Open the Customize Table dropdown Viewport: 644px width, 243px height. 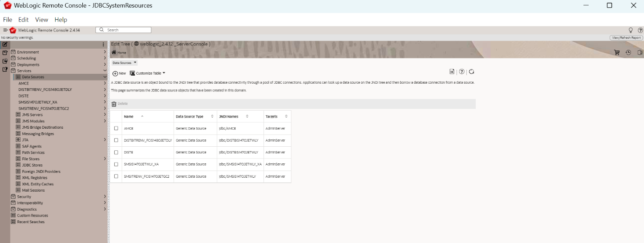click(148, 73)
